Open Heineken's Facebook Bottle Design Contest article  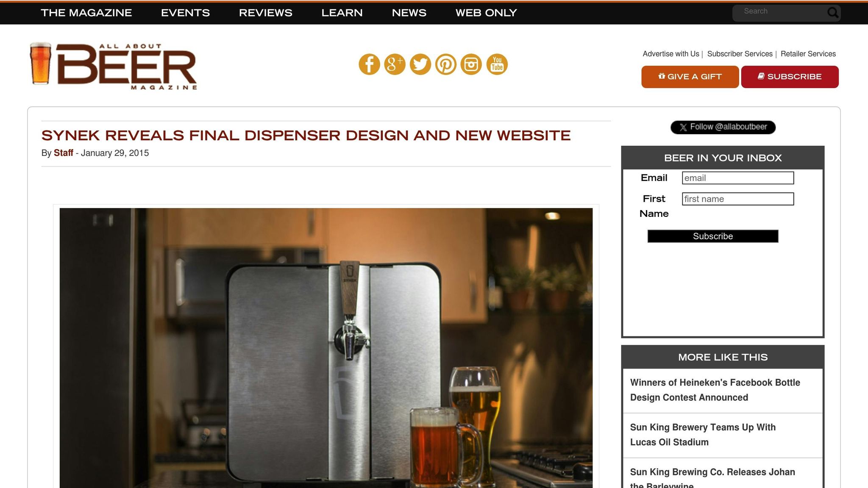[715, 390]
